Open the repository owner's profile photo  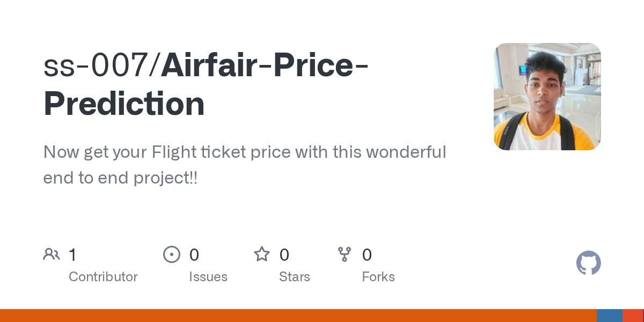click(547, 97)
